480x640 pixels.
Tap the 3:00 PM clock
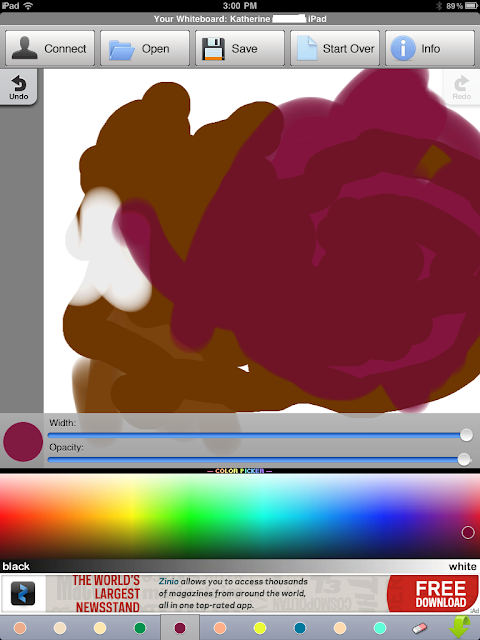pos(240,6)
